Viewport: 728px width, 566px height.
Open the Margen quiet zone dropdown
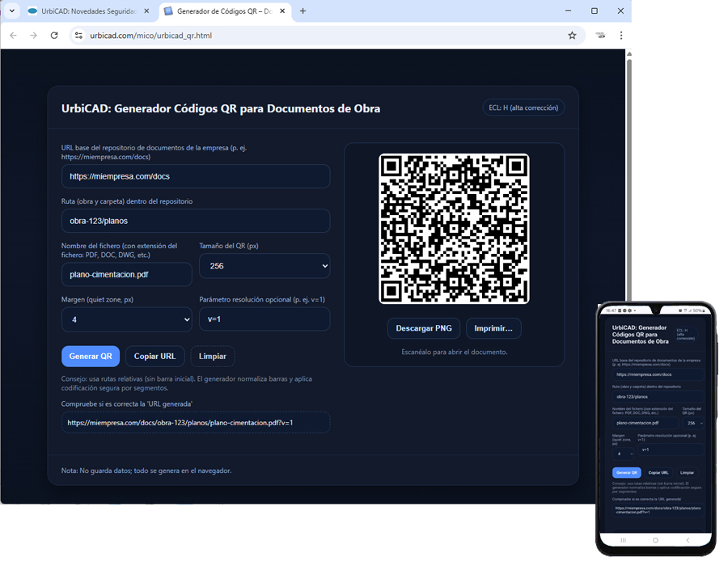pyautogui.click(x=127, y=319)
